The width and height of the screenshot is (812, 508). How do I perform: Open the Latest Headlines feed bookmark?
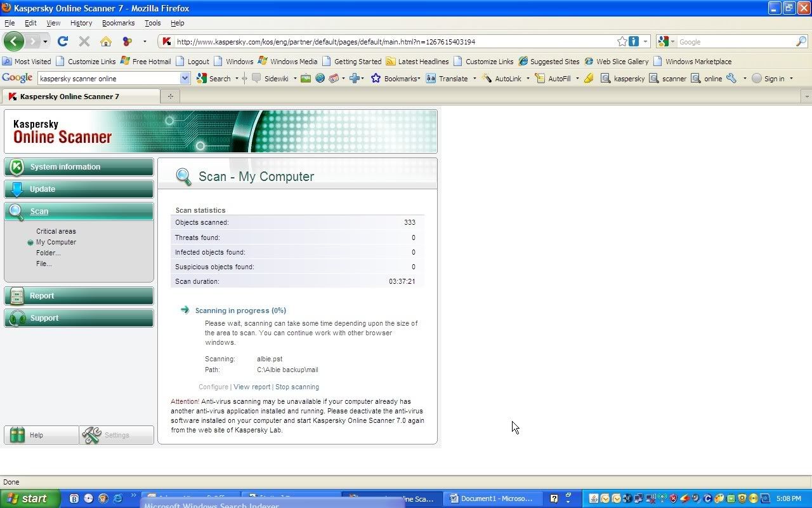pyautogui.click(x=417, y=62)
